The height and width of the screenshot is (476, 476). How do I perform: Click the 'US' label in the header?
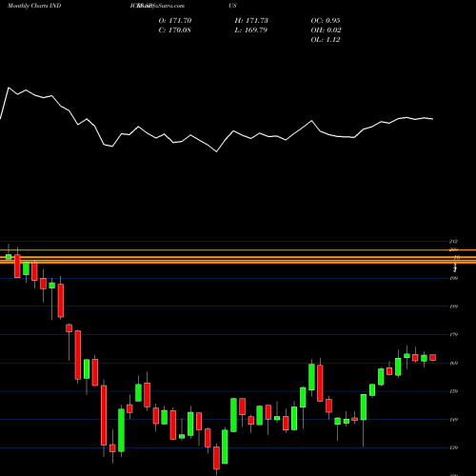(x=232, y=6)
